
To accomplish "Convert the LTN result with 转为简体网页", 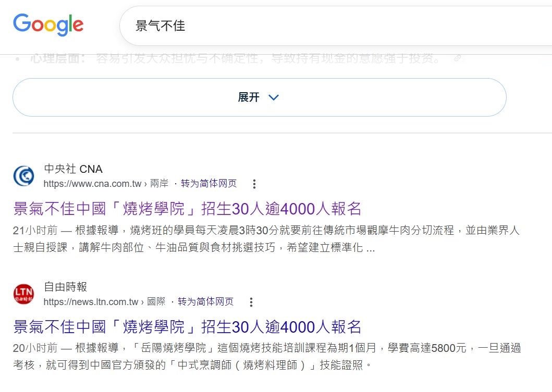I will click(205, 301).
